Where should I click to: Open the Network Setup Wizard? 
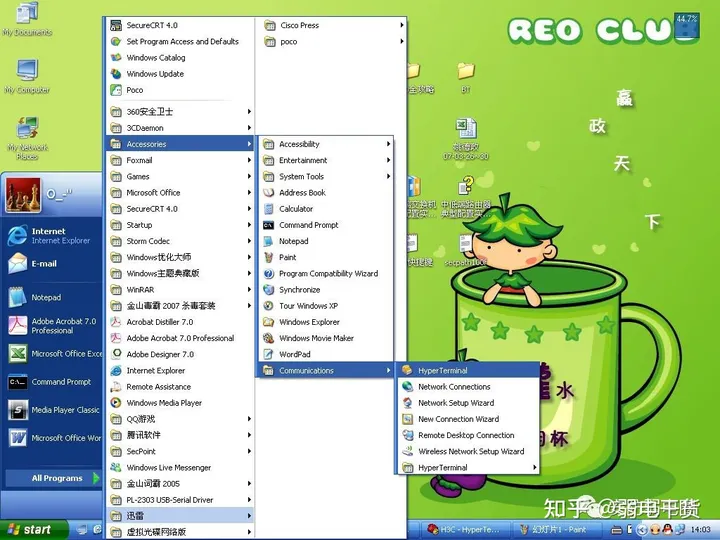pos(467,403)
